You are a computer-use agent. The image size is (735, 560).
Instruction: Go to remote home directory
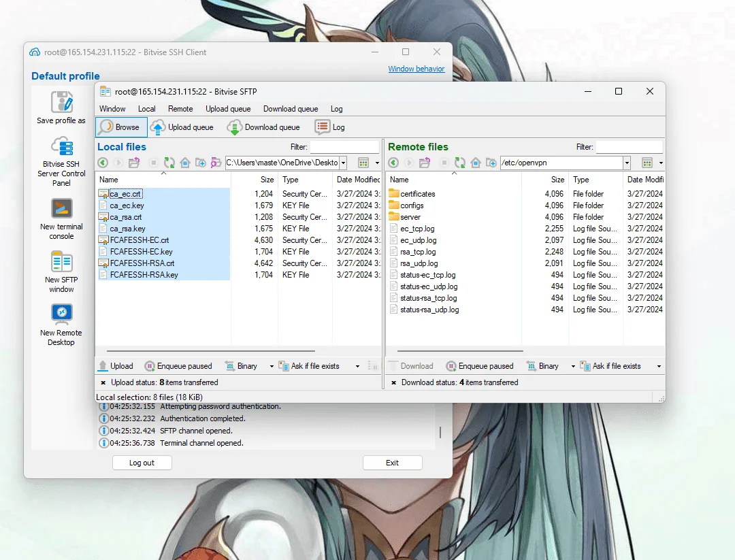(x=476, y=163)
